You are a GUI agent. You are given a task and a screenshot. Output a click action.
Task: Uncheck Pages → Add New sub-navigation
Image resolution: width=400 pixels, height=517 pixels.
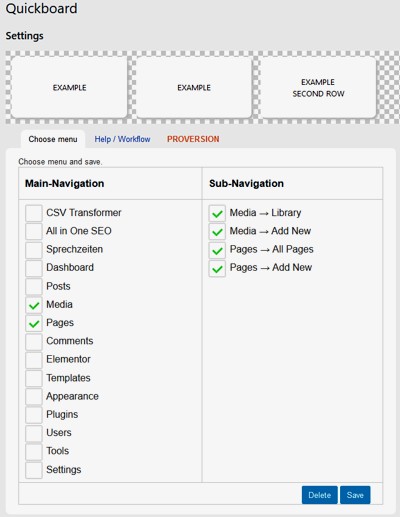click(x=217, y=268)
